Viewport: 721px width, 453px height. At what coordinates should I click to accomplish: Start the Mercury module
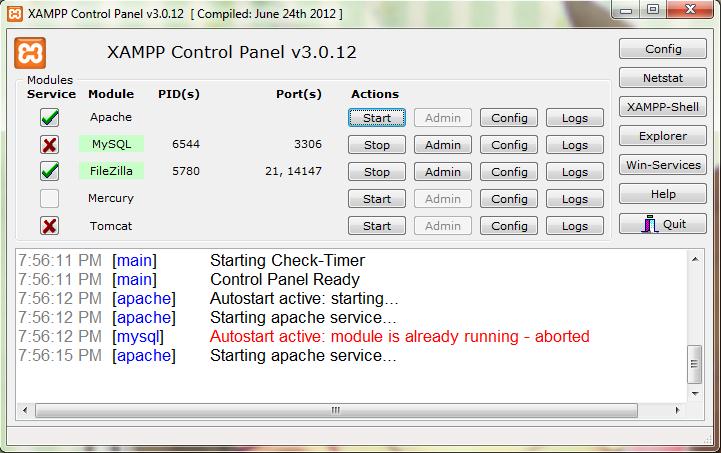point(377,199)
